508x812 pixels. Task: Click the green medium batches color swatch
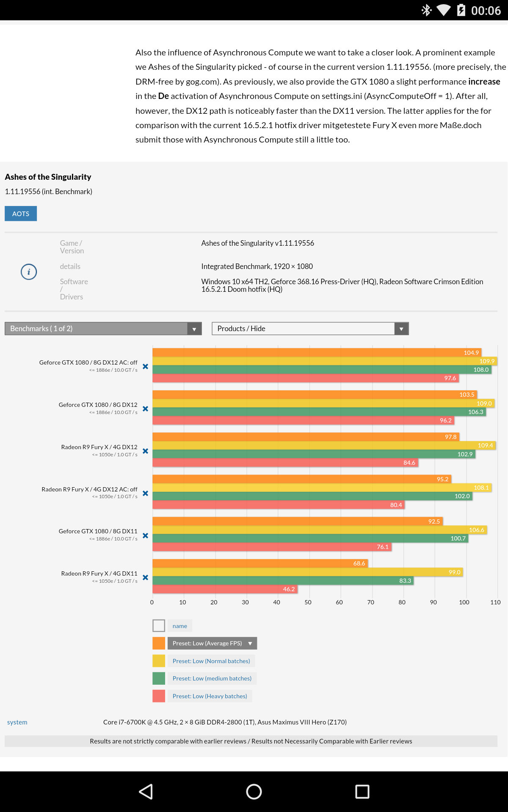159,678
